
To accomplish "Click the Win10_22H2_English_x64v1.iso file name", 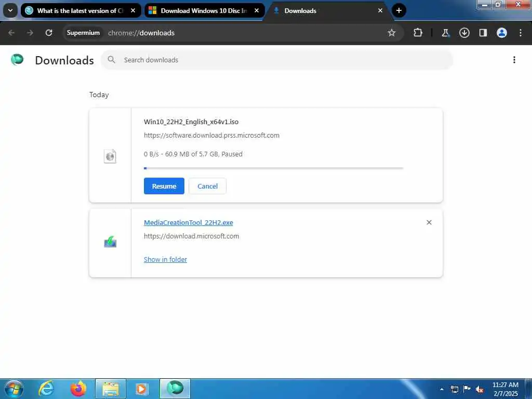I will click(191, 122).
